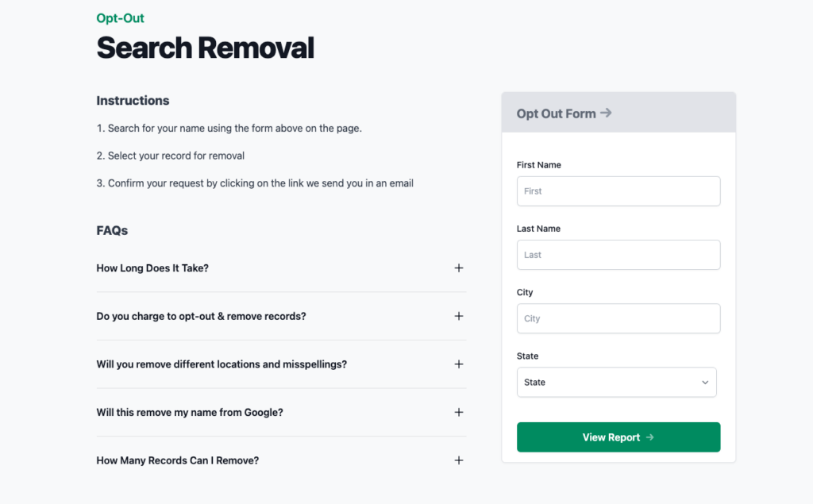Click the plus icon beside "How Long Does It Take?"
Screen dimensions: 813x504
[x=459, y=267]
